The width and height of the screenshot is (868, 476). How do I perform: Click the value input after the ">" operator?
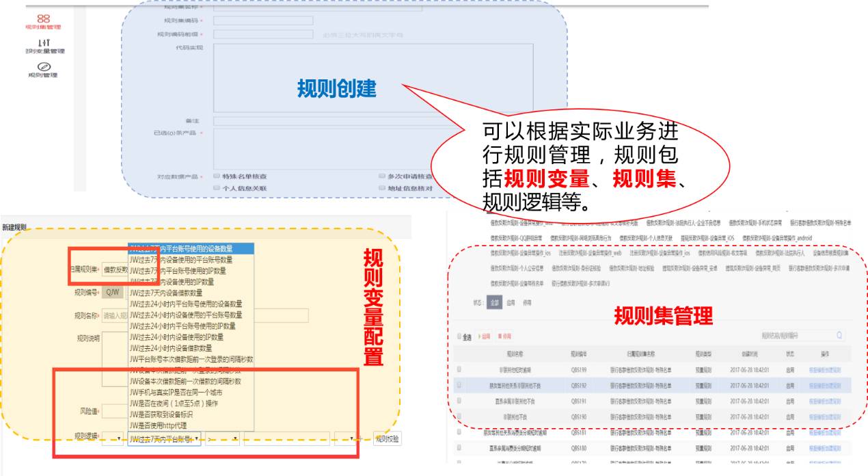[287, 438]
